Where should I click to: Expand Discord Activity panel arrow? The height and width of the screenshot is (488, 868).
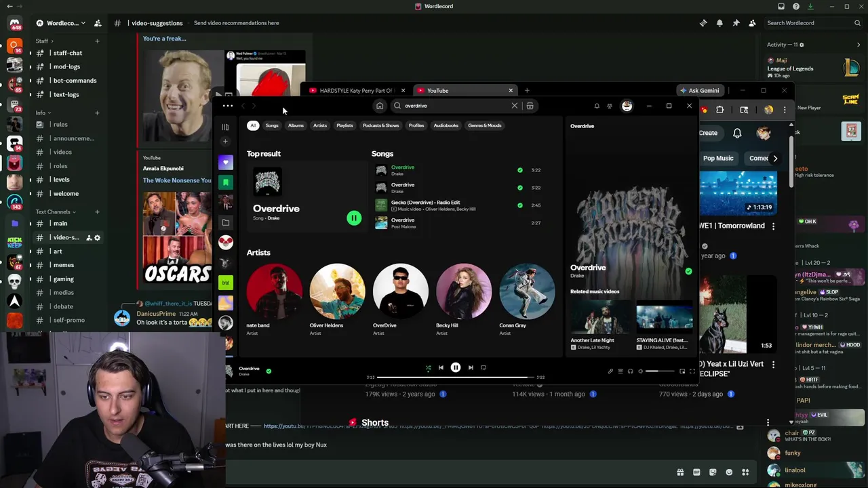tap(859, 45)
